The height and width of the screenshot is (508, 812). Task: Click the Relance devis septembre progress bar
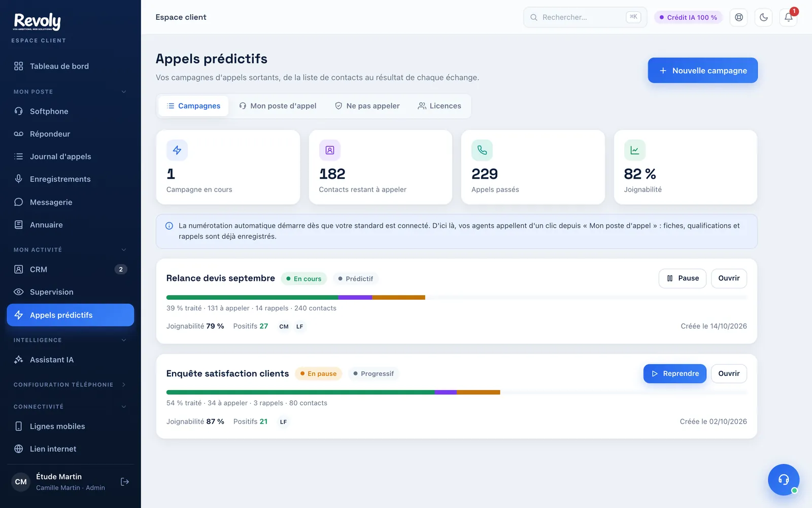point(457,298)
